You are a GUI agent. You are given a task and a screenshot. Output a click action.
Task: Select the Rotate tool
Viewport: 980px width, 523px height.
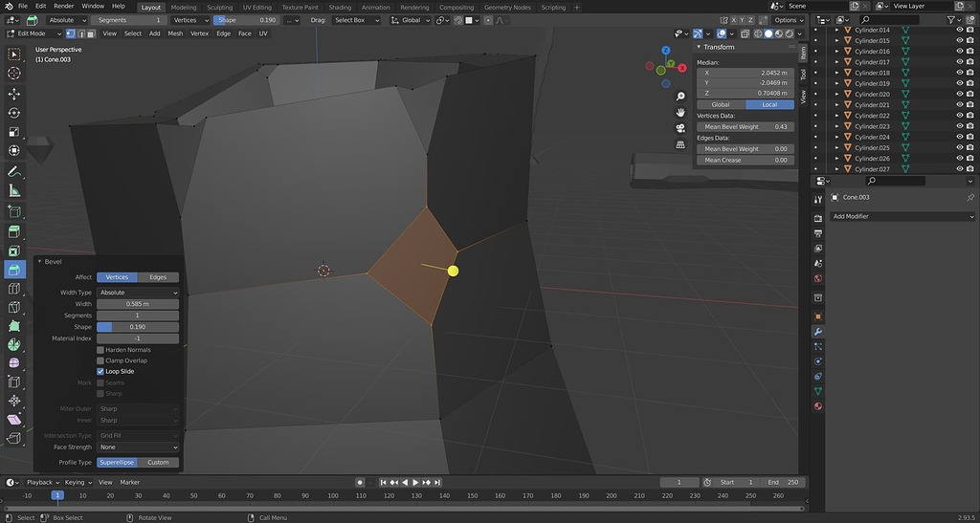tap(13, 113)
